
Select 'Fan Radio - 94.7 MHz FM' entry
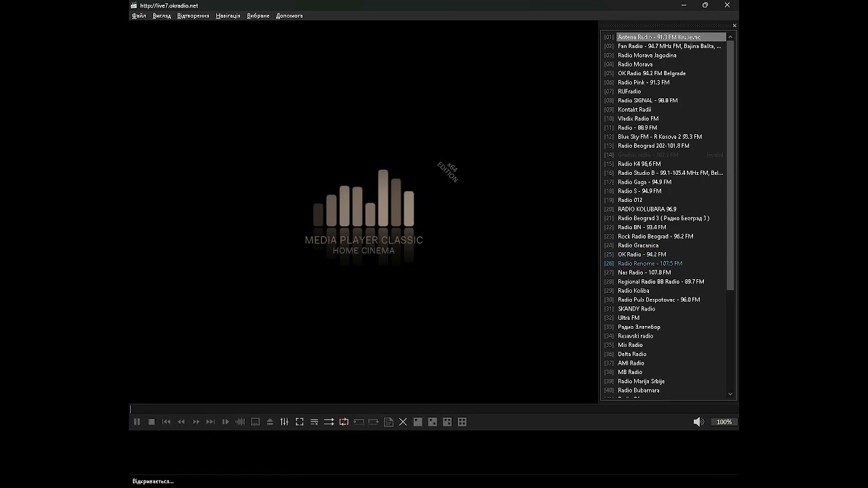click(x=664, y=46)
